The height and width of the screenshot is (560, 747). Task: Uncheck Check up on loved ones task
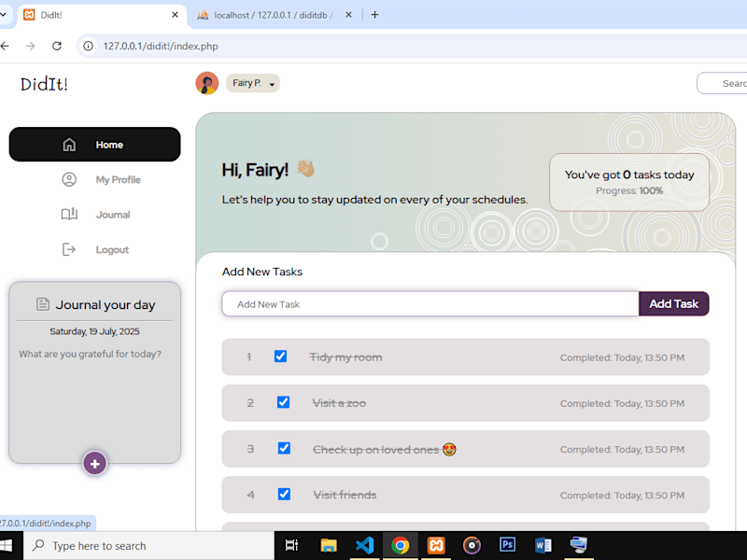(285, 448)
